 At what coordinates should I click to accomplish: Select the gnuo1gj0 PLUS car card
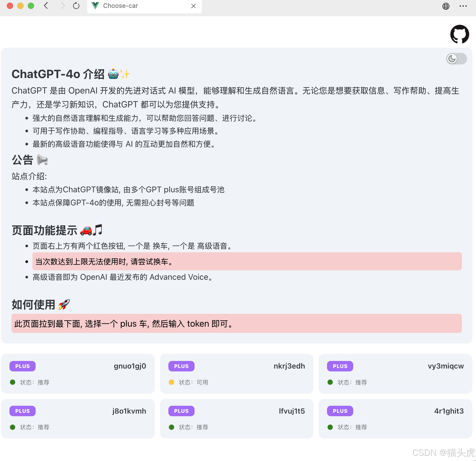coord(78,374)
